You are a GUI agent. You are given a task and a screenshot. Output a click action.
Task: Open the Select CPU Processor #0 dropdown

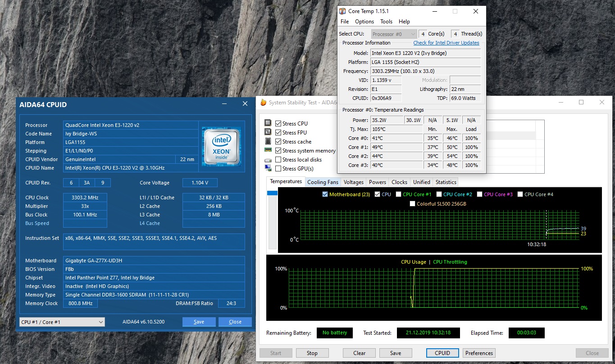point(394,34)
